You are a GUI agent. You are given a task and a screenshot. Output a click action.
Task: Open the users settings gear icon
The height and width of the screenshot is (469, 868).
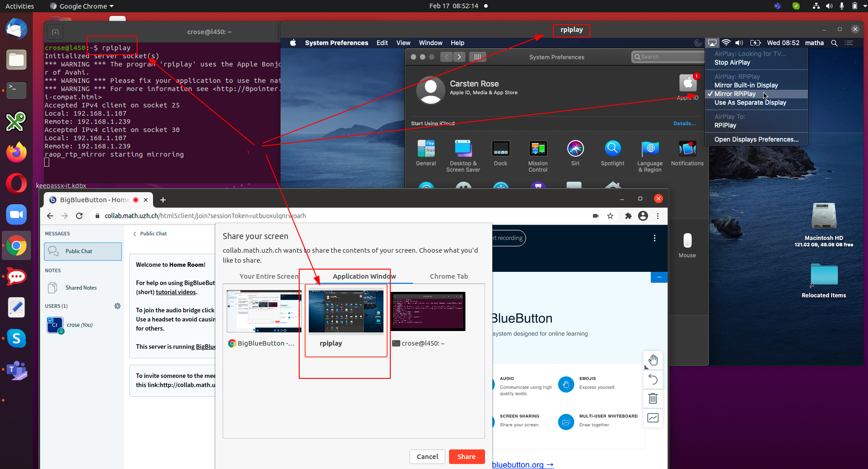[117, 306]
